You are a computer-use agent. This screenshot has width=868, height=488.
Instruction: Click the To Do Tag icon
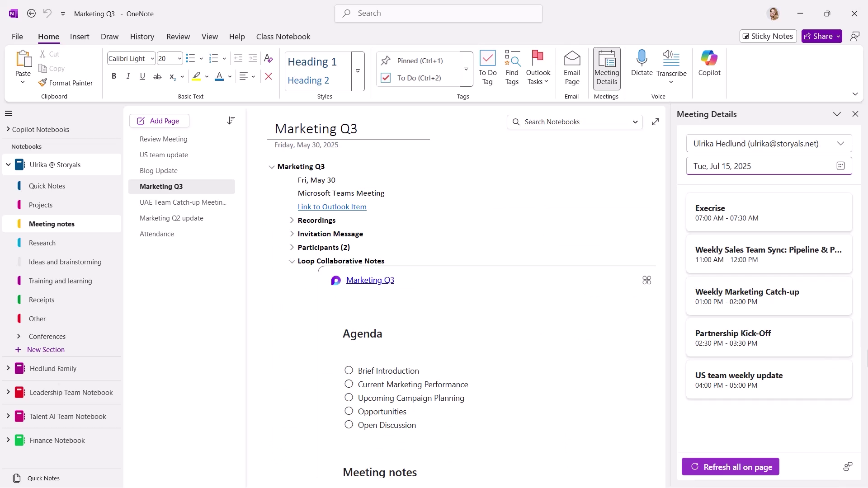point(487,59)
